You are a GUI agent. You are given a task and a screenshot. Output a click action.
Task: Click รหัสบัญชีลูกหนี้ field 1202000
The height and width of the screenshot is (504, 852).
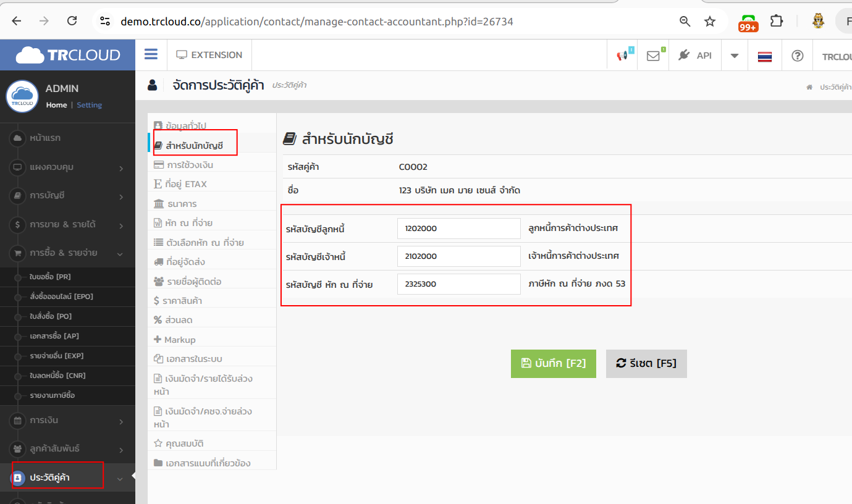[x=458, y=229]
